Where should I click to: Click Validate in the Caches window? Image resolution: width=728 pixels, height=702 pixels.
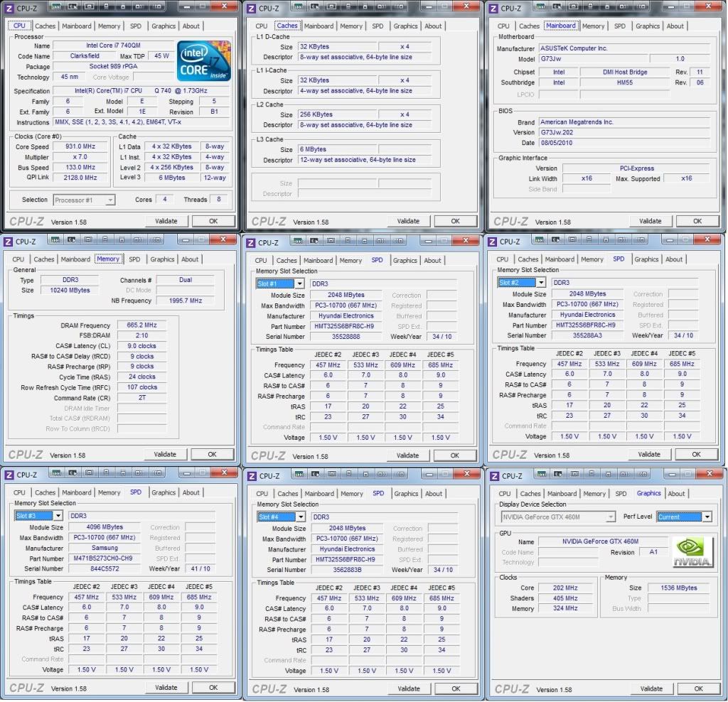click(x=408, y=221)
